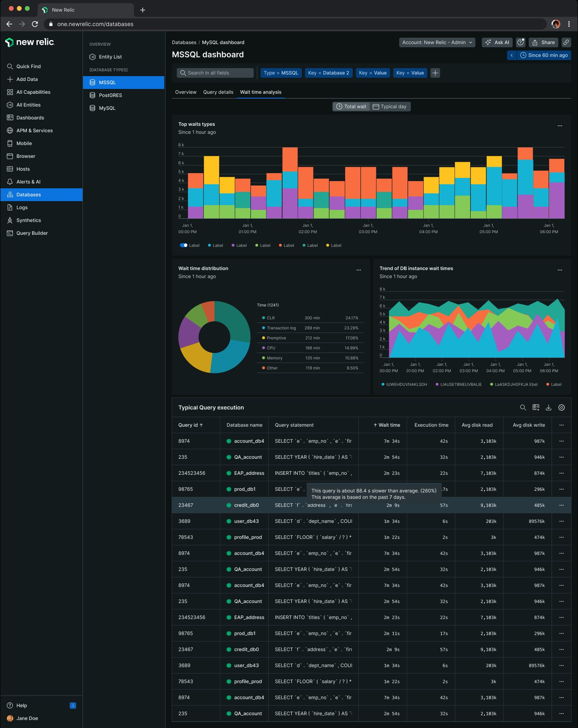This screenshot has width=578, height=728.
Task: Open query table settings gear
Action: (x=562, y=407)
